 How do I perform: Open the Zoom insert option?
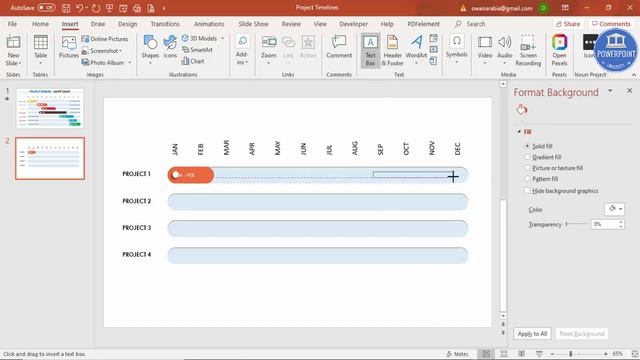pos(269,50)
